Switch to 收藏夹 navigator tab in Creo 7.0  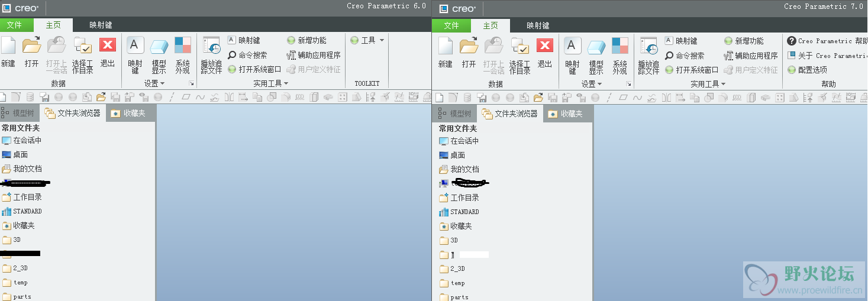coord(567,114)
